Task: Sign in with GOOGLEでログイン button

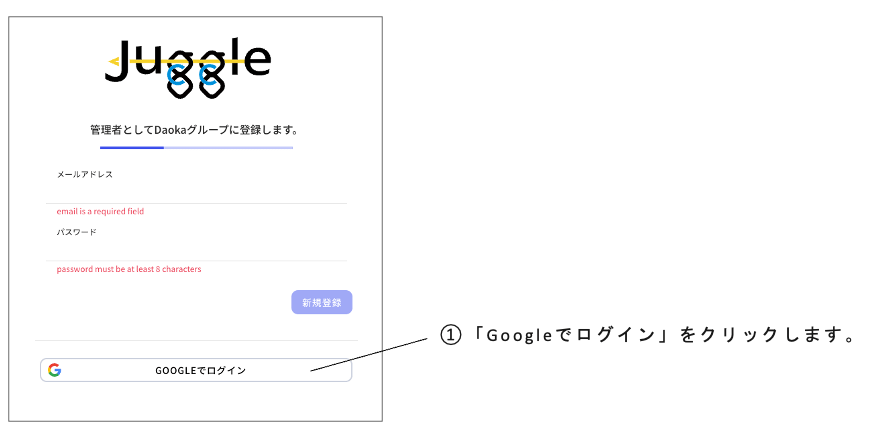Action: point(196,370)
